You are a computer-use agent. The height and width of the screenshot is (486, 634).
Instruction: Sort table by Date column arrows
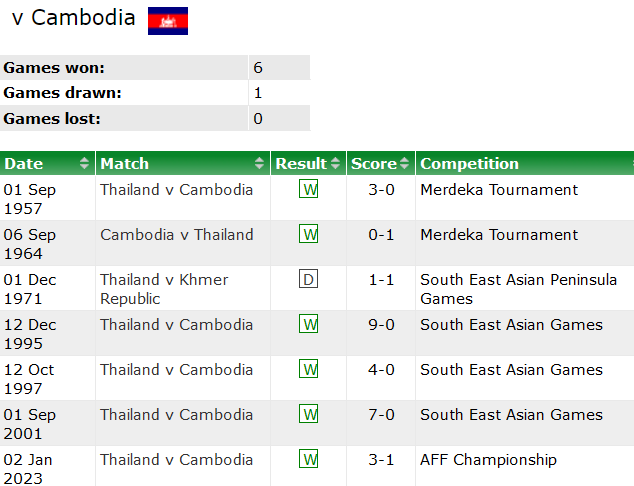(x=84, y=164)
